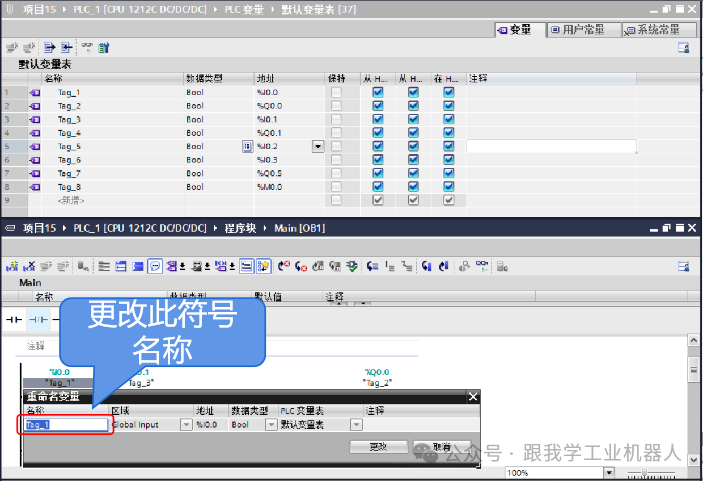
Task: Click the Tag_1 name input field
Action: 65,424
